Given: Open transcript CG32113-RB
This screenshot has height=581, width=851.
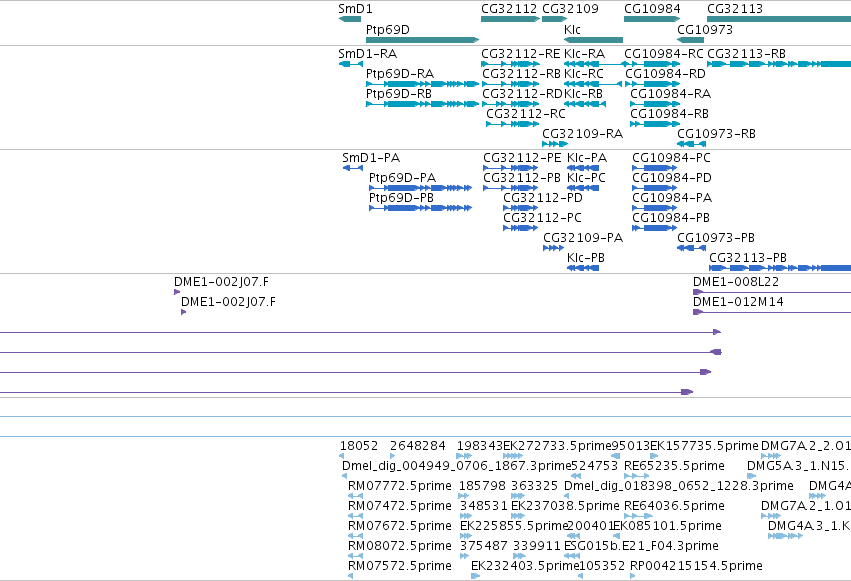Looking at the screenshot, I should (x=746, y=54).
